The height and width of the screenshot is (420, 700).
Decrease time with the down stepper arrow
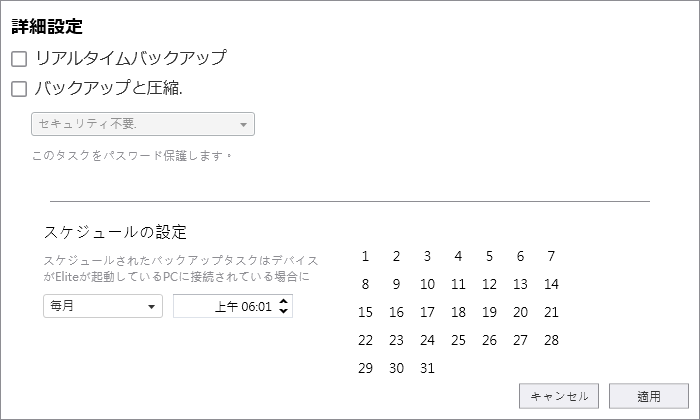[283, 311]
